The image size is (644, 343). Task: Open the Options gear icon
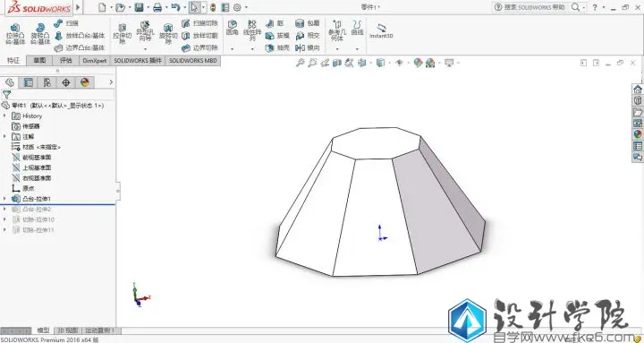coord(237,7)
